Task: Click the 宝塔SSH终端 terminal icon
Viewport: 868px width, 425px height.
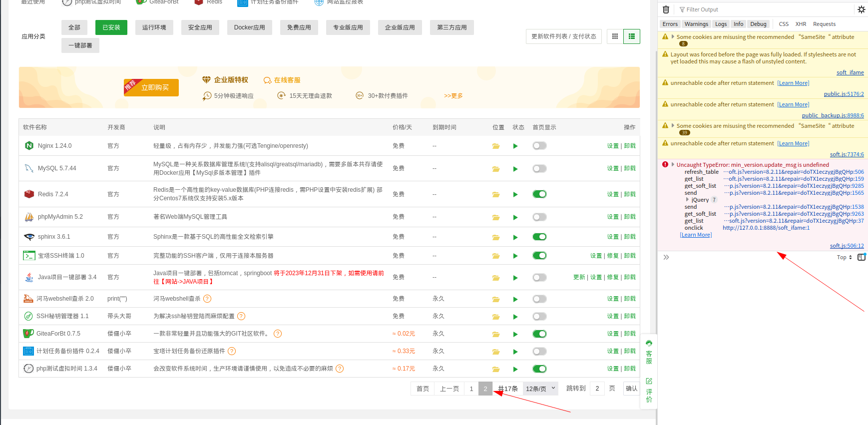Action: (29, 256)
